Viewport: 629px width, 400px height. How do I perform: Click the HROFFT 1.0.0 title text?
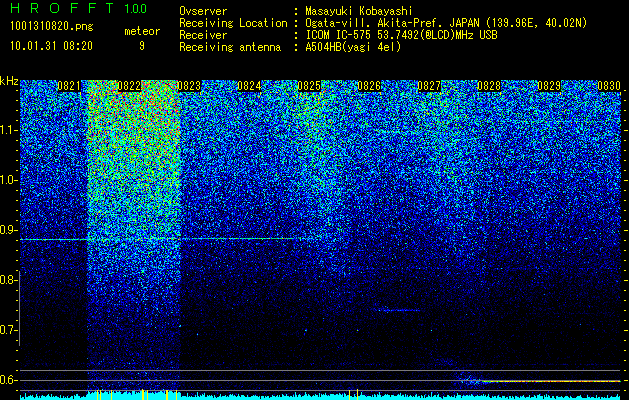point(79,8)
